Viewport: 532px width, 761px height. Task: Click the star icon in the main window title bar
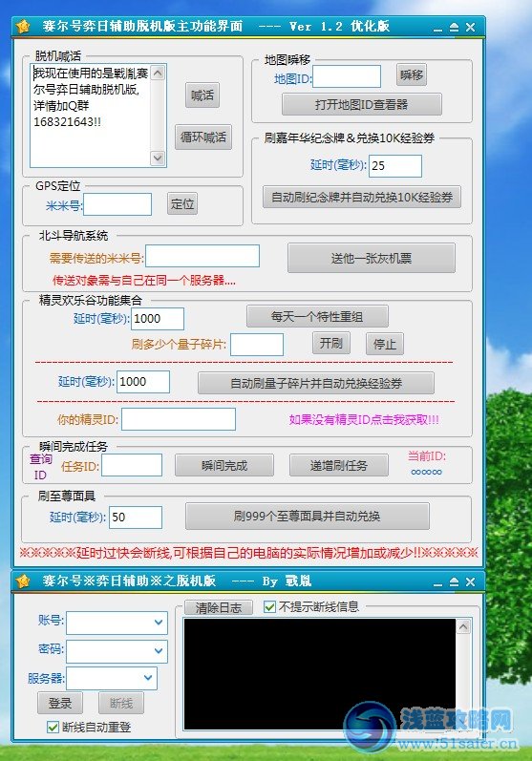tap(23, 27)
